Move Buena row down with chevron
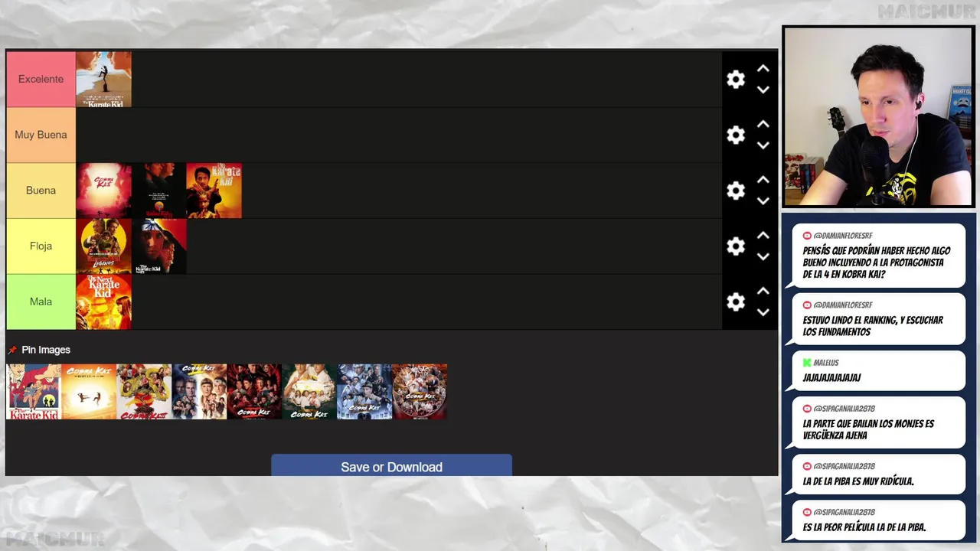 (x=763, y=201)
